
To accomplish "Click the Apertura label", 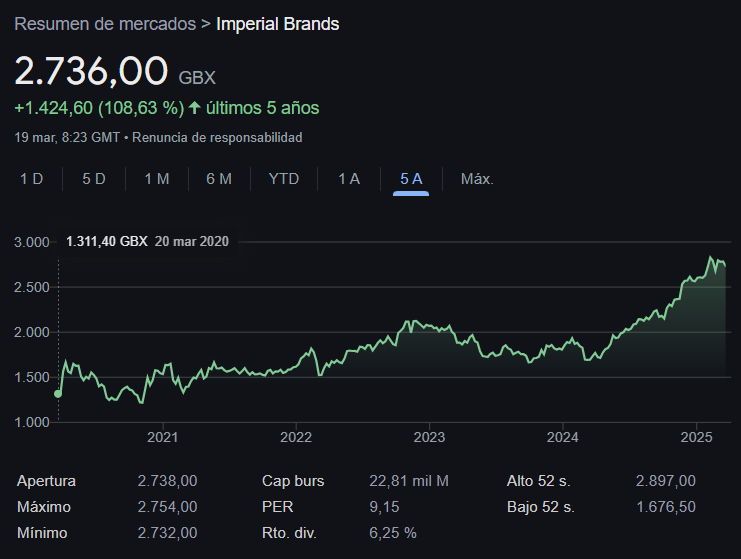I will [x=46, y=481].
